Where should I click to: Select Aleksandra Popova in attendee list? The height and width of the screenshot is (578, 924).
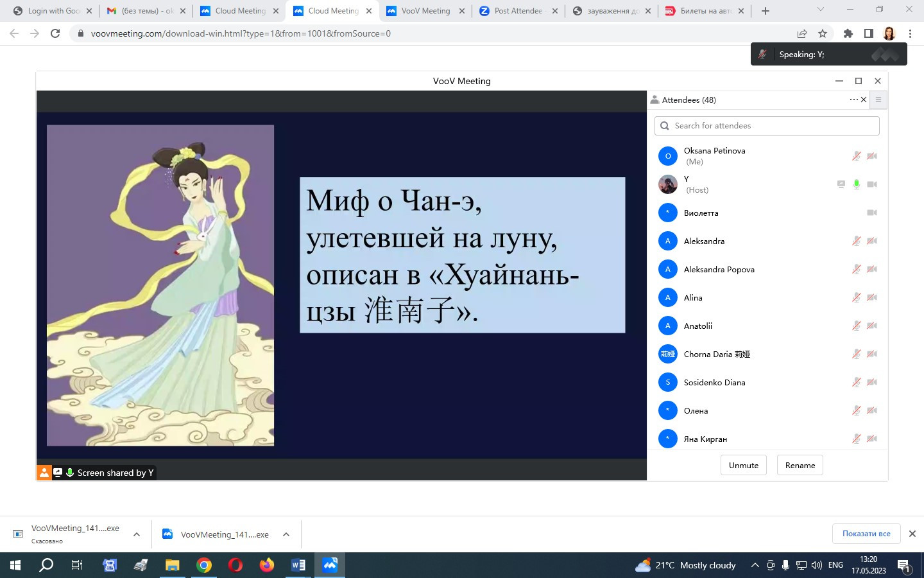pyautogui.click(x=767, y=269)
